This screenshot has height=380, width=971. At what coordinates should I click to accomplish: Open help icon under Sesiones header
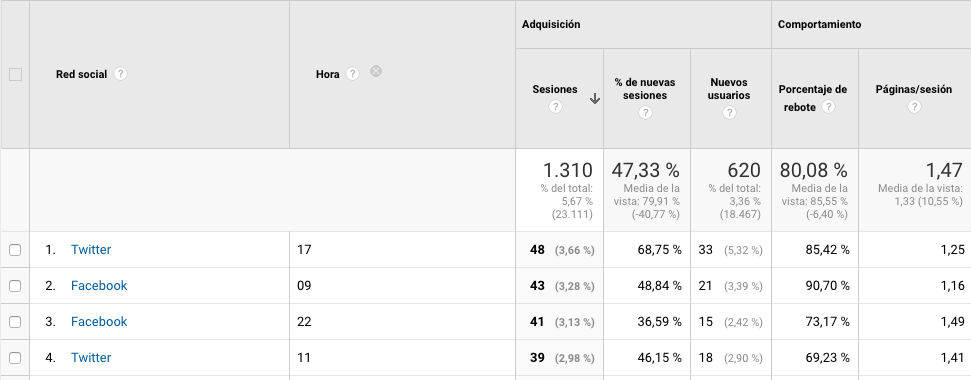pyautogui.click(x=555, y=106)
